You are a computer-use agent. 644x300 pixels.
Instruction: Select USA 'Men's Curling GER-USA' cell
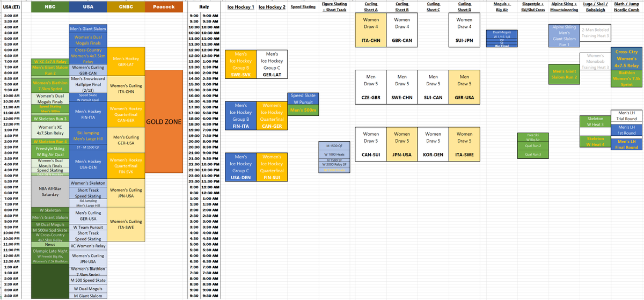(x=88, y=216)
